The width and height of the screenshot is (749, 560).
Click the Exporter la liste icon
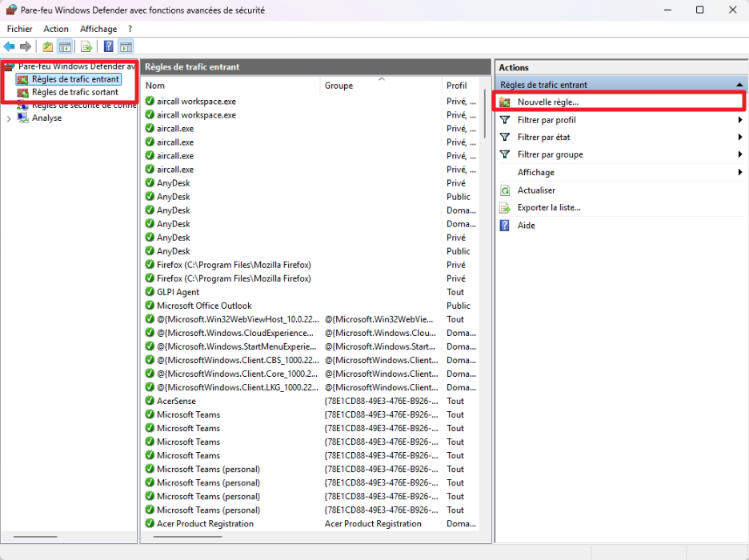pyautogui.click(x=505, y=208)
